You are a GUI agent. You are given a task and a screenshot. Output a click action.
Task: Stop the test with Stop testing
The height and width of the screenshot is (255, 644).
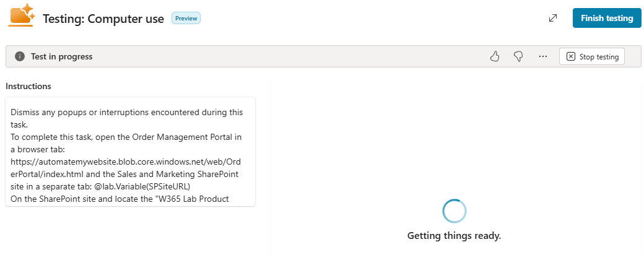click(x=592, y=57)
